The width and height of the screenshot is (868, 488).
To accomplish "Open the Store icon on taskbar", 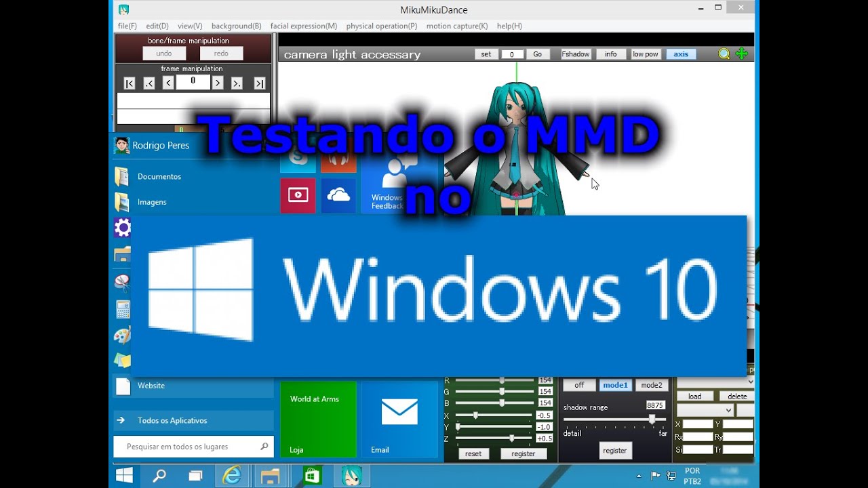I will click(312, 476).
